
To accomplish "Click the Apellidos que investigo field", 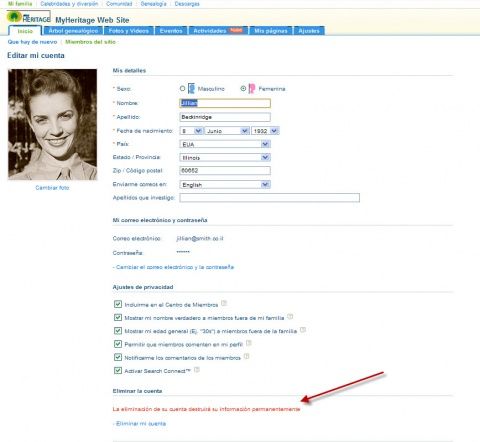I will (x=269, y=198).
